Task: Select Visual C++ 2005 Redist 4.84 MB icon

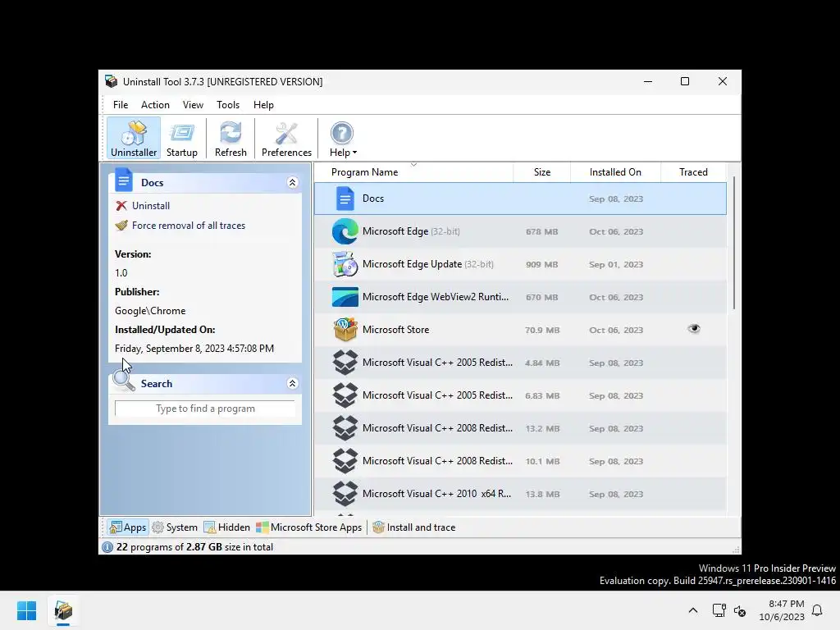Action: pos(345,362)
